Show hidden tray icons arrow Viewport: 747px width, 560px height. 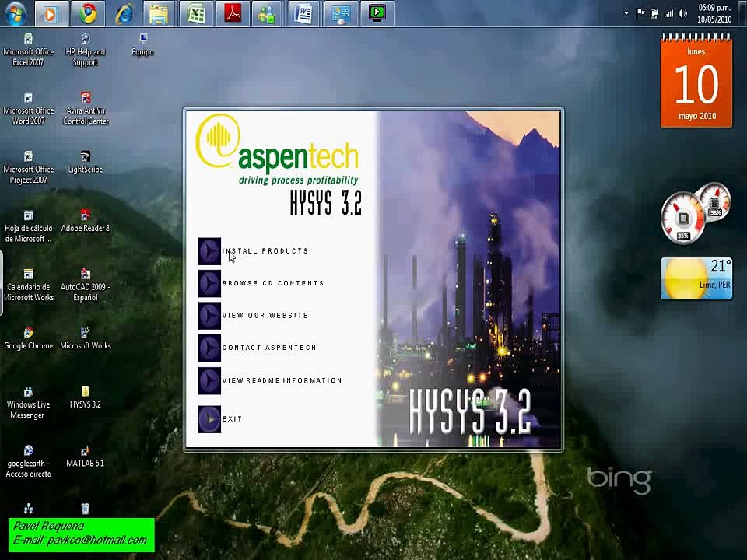click(626, 13)
